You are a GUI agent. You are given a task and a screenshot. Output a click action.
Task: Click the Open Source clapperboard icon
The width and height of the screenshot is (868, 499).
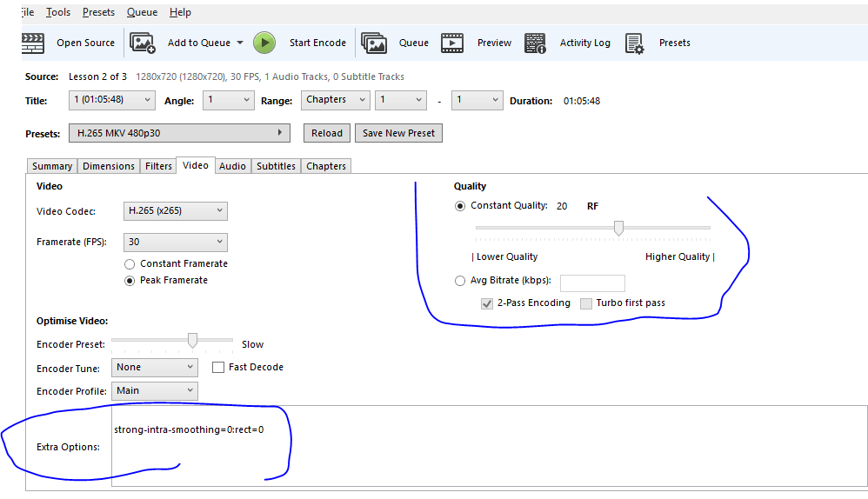(32, 43)
